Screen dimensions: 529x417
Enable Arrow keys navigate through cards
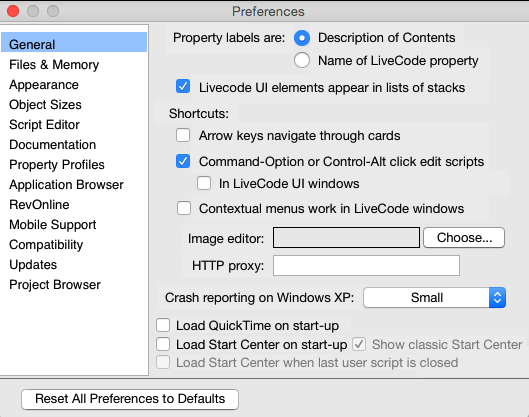[183, 135]
